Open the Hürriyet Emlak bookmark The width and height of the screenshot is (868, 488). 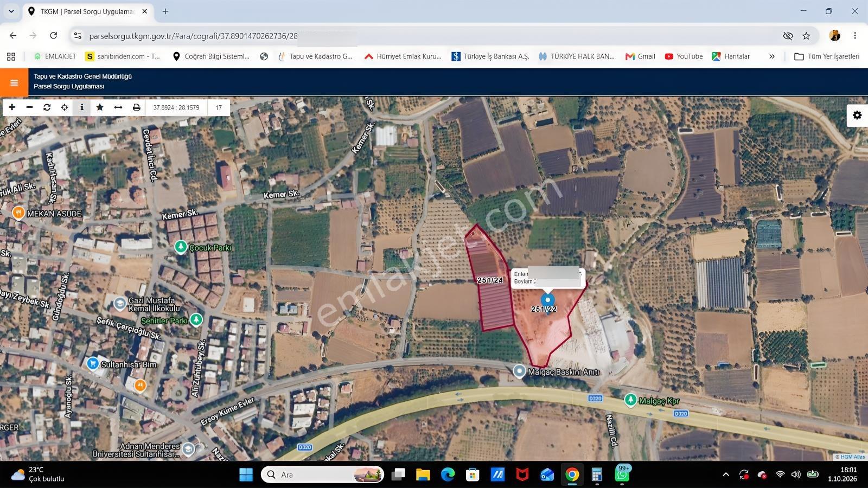pyautogui.click(x=403, y=56)
